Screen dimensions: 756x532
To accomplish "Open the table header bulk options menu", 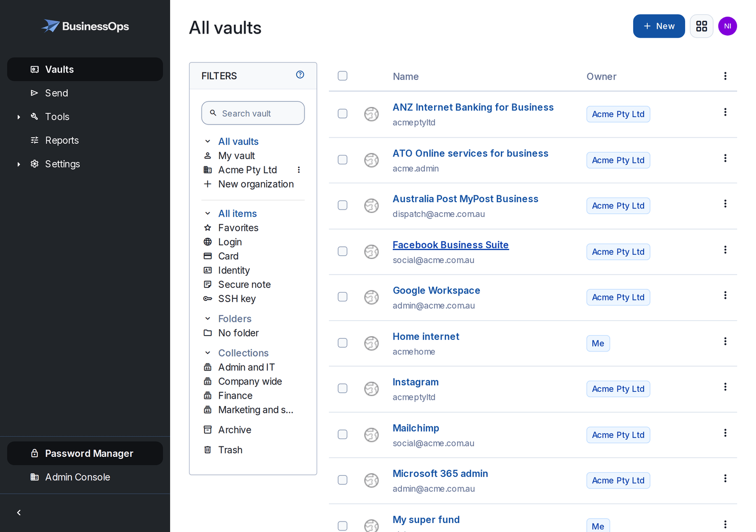I will tap(725, 76).
